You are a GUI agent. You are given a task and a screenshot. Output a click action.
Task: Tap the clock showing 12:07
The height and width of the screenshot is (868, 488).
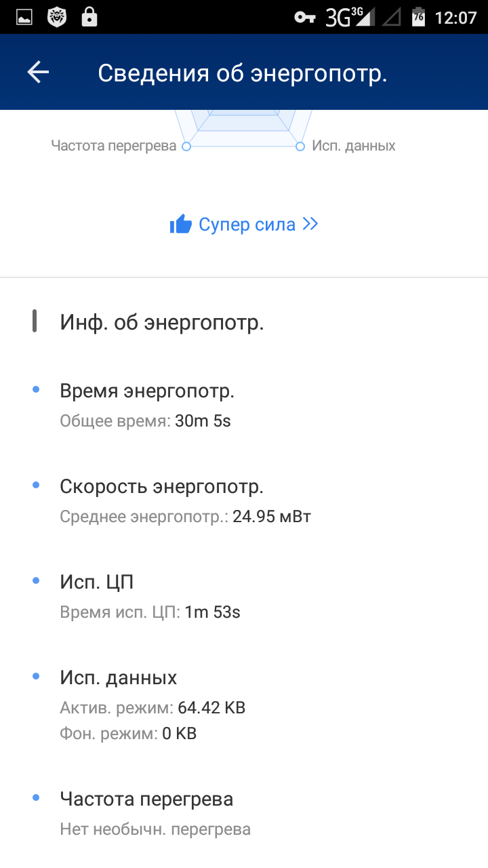tap(455, 18)
